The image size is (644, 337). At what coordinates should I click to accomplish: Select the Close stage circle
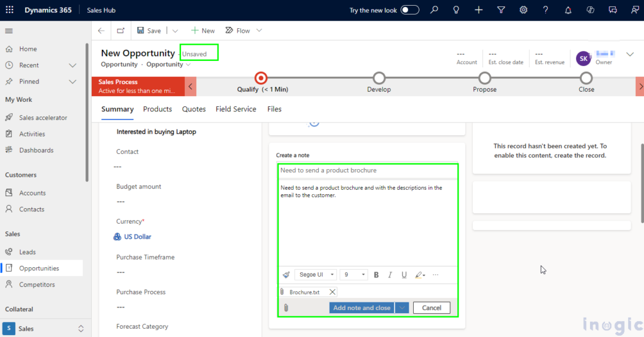coord(586,78)
